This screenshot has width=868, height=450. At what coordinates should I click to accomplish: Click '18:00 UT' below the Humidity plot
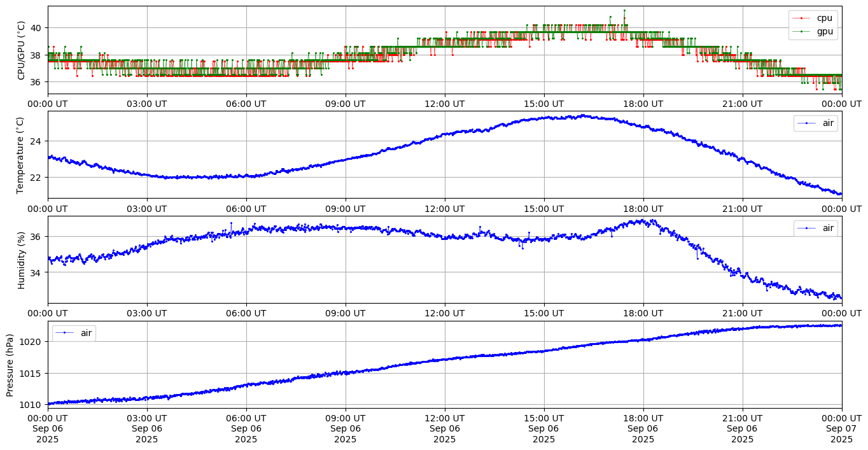[643, 314]
